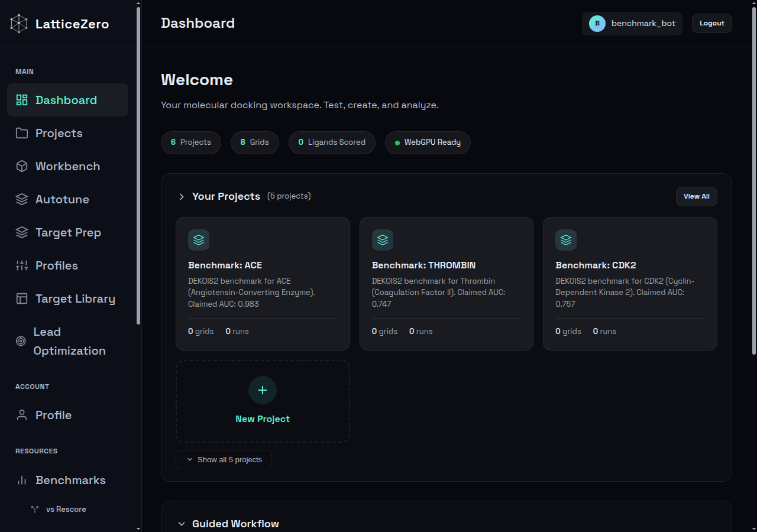The height and width of the screenshot is (532, 757).
Task: Open Workbench from the sidebar
Action: (x=67, y=166)
